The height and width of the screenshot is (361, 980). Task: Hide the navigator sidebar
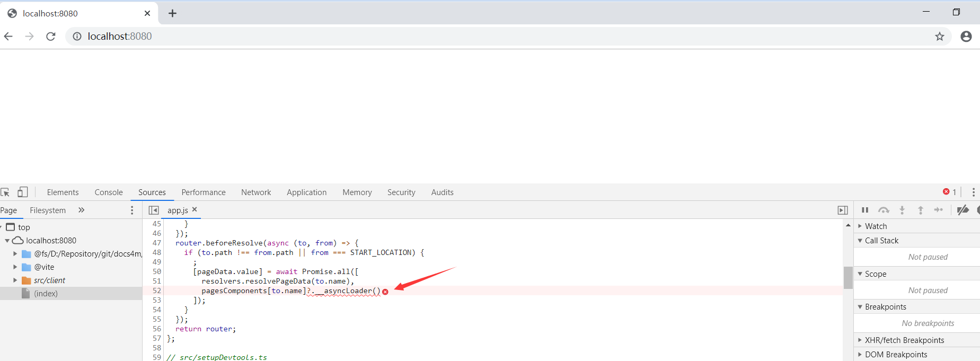(154, 210)
